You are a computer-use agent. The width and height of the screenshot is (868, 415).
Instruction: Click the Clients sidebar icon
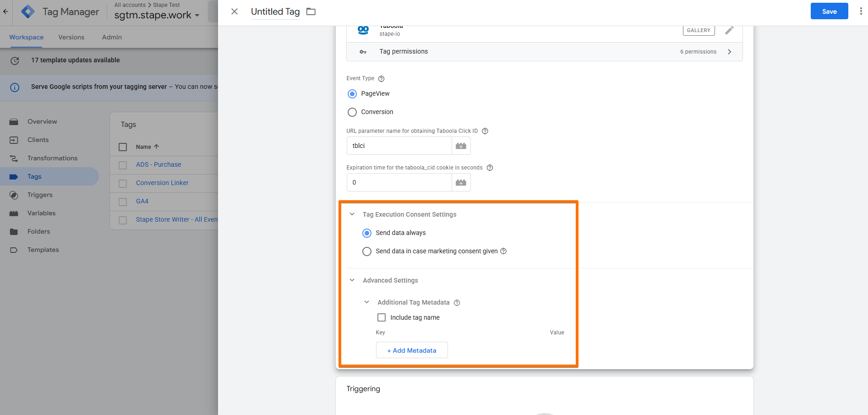(14, 140)
